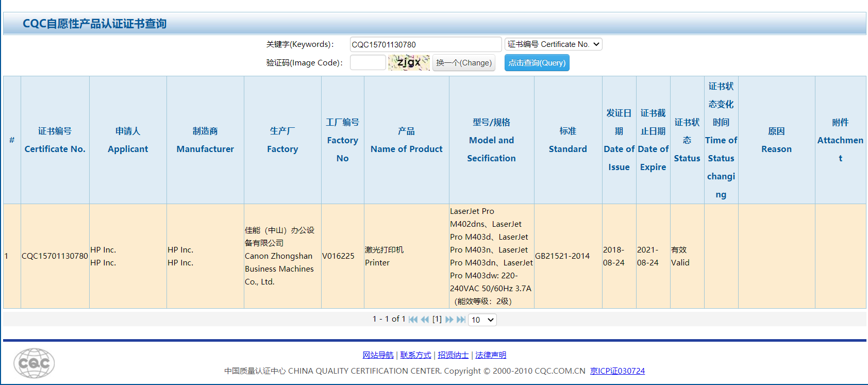Click the captcha image zjgx
The width and height of the screenshot is (868, 385).
[x=409, y=63]
